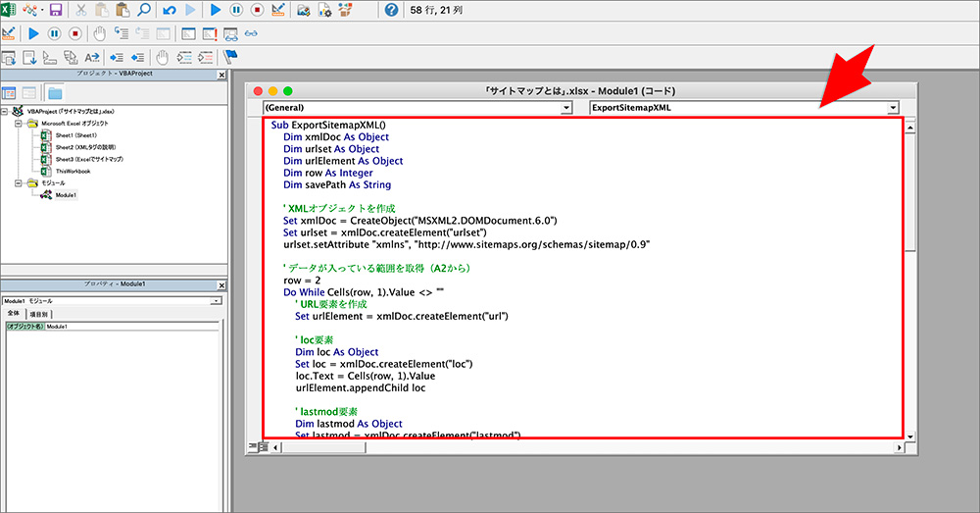This screenshot has height=513, width=980.
Task: Toggle Design Mode icon in second toolbar
Action: (9, 33)
